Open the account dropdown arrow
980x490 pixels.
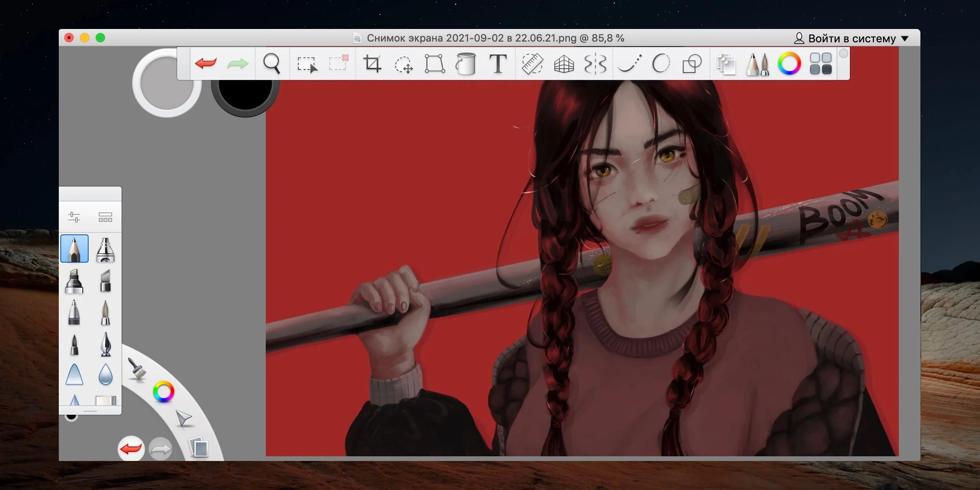click(x=905, y=38)
